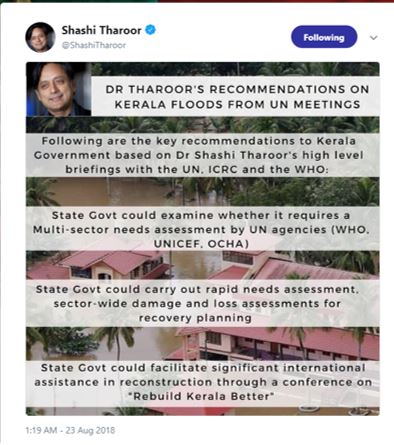Click the red-roofed house in the flood photo

[x=110, y=265]
